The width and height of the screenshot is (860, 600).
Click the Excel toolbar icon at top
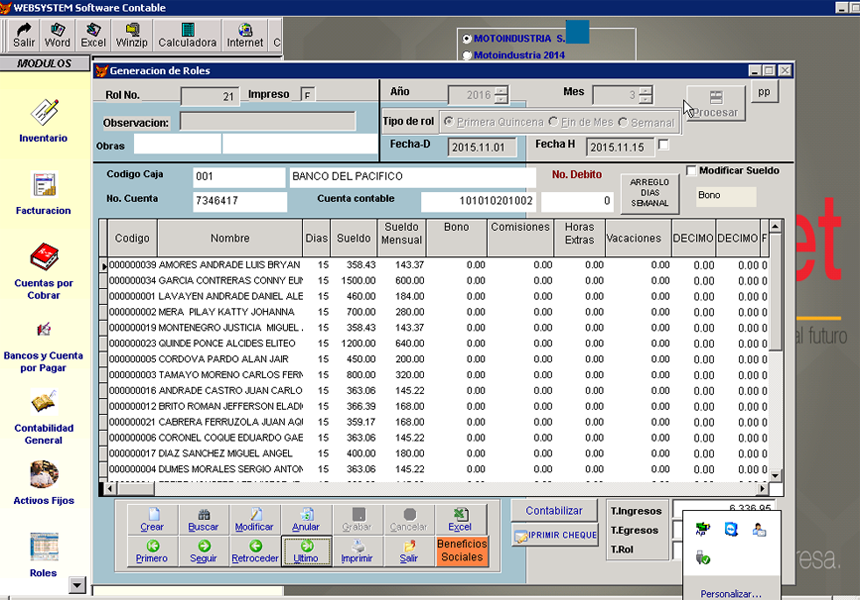coord(93,35)
